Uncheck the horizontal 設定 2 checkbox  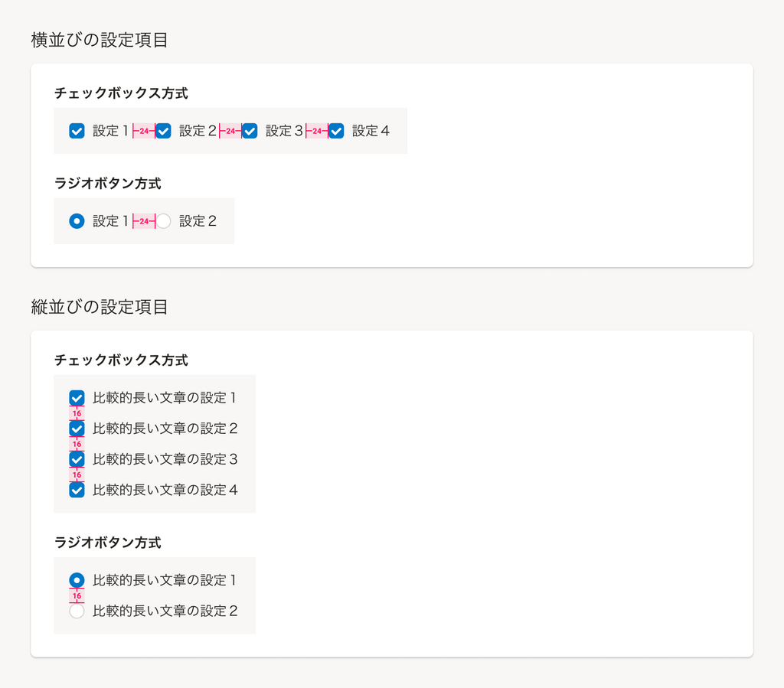click(x=163, y=131)
